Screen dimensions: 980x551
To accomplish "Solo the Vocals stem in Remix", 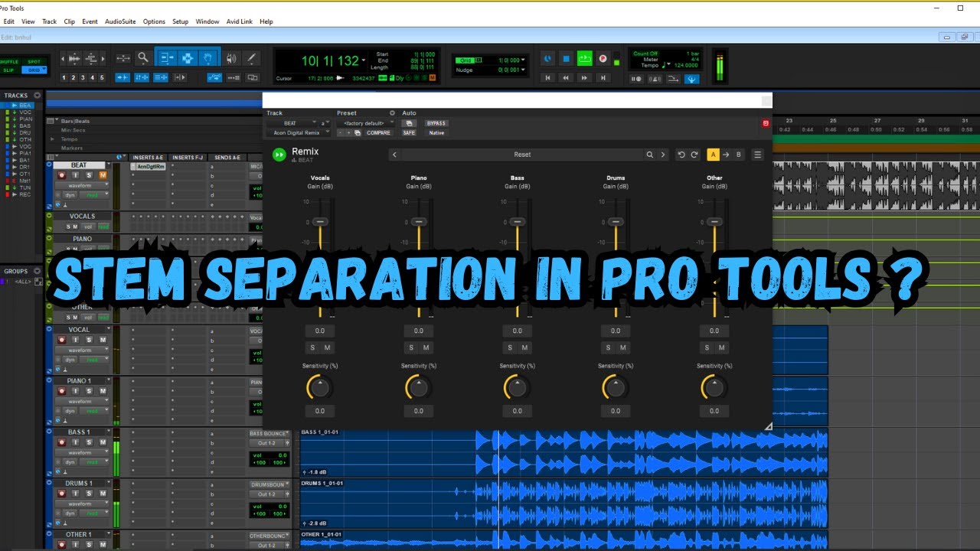I will (x=312, y=347).
